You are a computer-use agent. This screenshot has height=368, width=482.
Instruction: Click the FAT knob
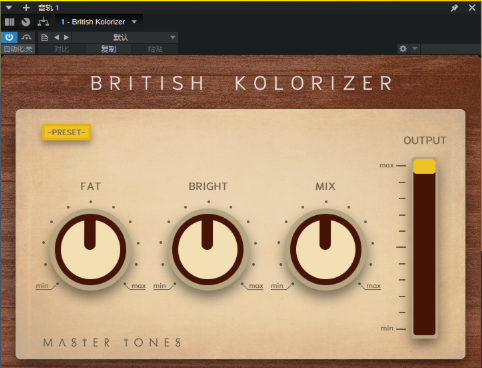90,249
